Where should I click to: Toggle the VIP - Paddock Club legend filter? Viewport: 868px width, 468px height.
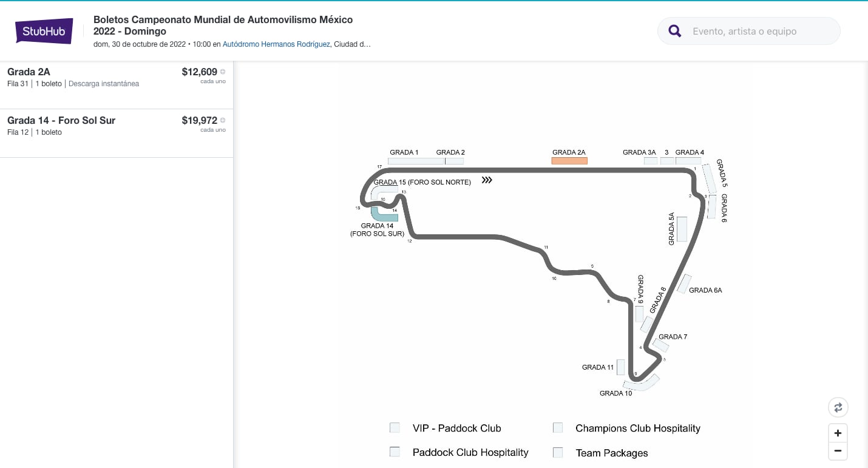click(395, 428)
